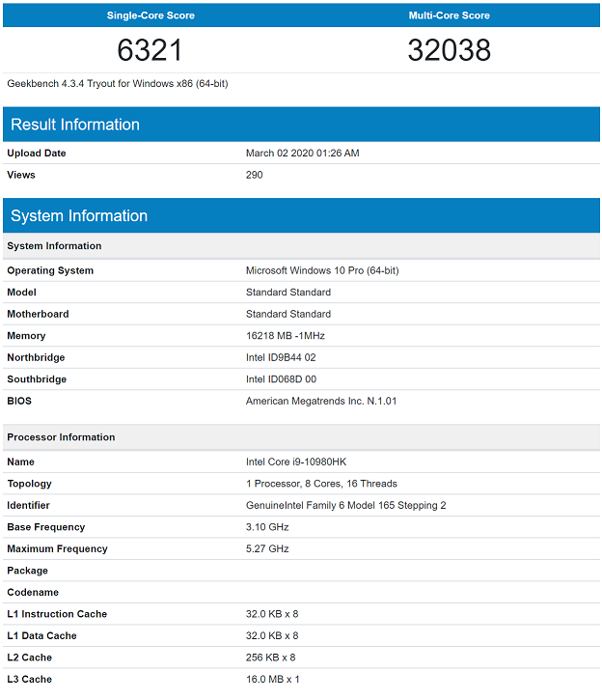Click L1 Data Cache value 32.0 KB x 8
Viewport: 602px width, 700px height.
(x=272, y=635)
